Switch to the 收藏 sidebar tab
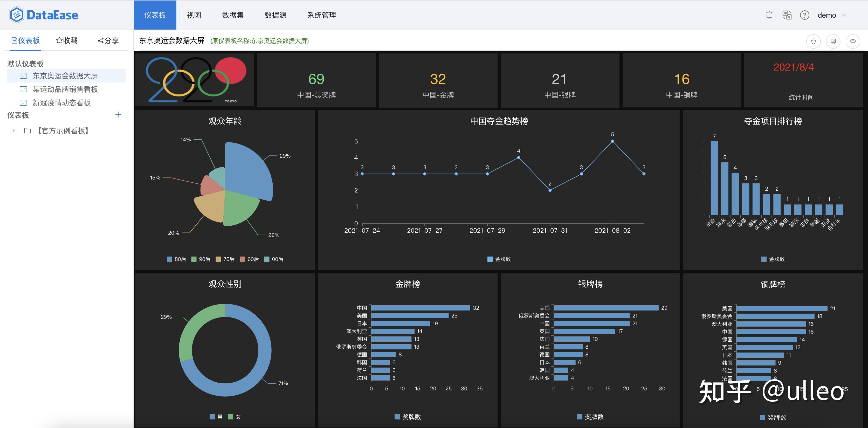The image size is (868, 428). pos(67,40)
